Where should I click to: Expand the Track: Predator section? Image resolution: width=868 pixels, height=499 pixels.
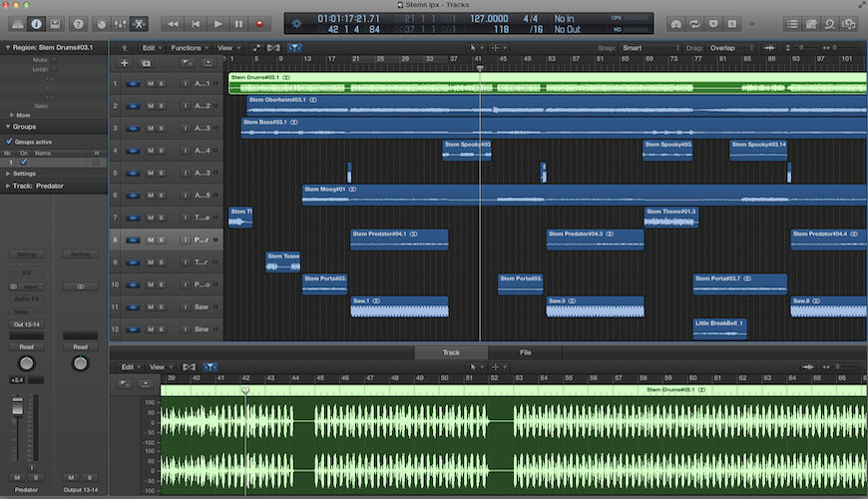pyautogui.click(x=8, y=186)
